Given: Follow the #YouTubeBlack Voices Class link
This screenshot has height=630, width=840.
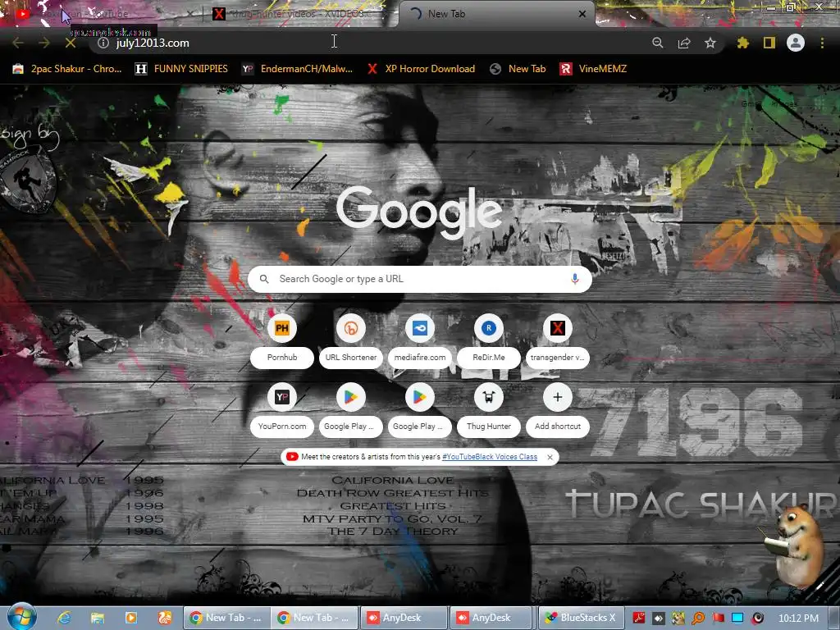Looking at the screenshot, I should coord(490,457).
